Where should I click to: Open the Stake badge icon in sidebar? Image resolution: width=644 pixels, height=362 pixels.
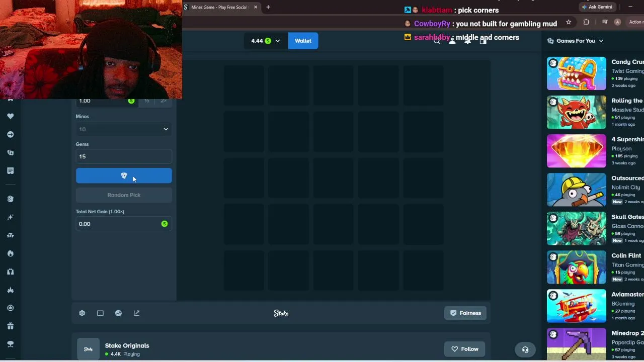10,199
